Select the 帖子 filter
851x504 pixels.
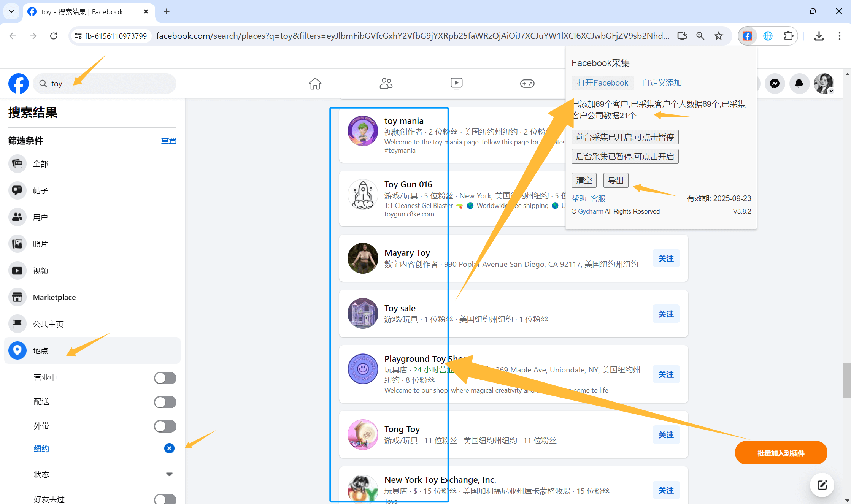92,190
